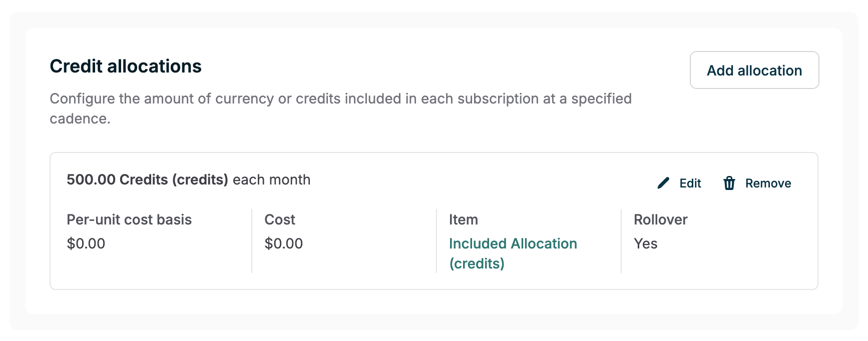Click the Credits allocations heading
The image size is (868, 341).
pyautogui.click(x=125, y=66)
